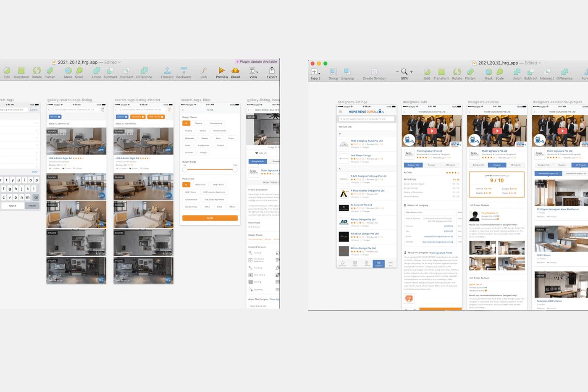This screenshot has height=392, width=588.
Task: Click Mask icon in right window toolbar
Action: tap(488, 72)
